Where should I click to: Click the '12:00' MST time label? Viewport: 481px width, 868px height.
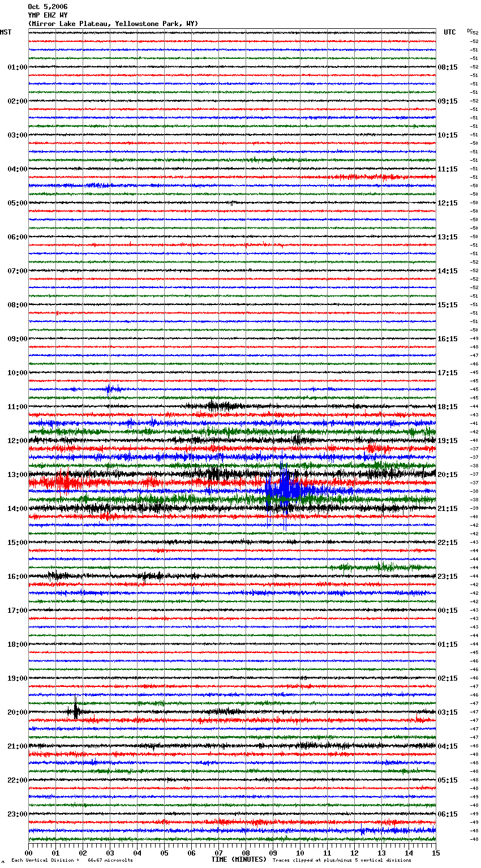pyautogui.click(x=18, y=441)
